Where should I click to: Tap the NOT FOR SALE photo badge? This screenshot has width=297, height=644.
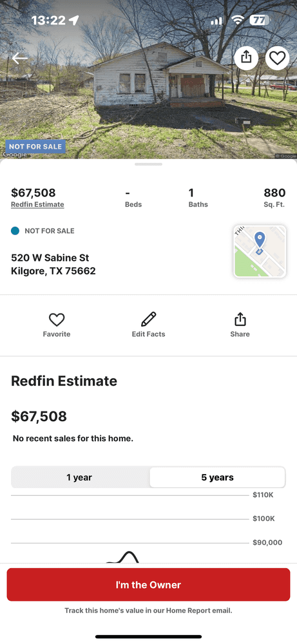tap(35, 147)
